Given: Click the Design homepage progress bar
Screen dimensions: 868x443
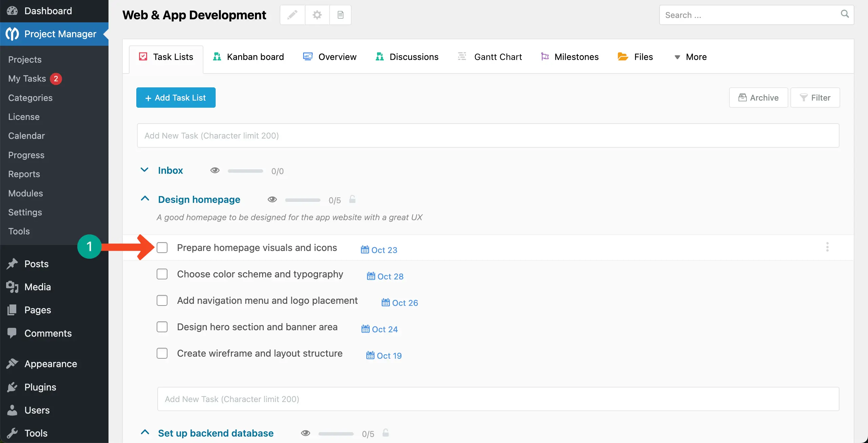Looking at the screenshot, I should click(302, 200).
